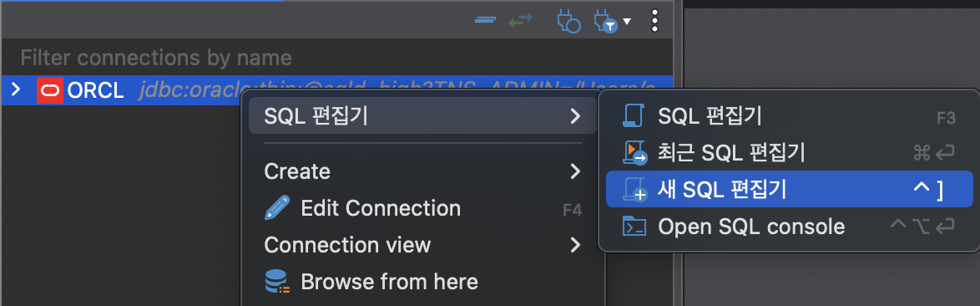Focus the Filter connections by name field
The image size is (980, 306).
(x=337, y=59)
